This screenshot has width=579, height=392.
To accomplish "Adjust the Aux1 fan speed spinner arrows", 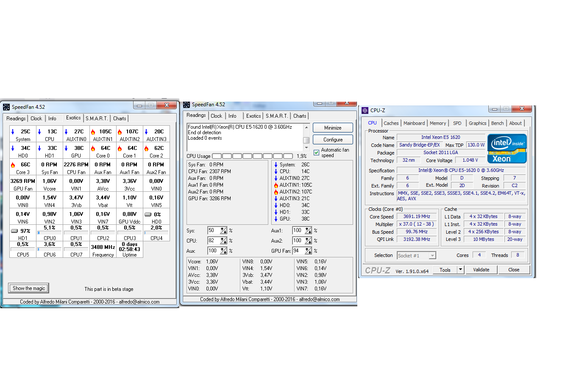I will (x=309, y=230).
